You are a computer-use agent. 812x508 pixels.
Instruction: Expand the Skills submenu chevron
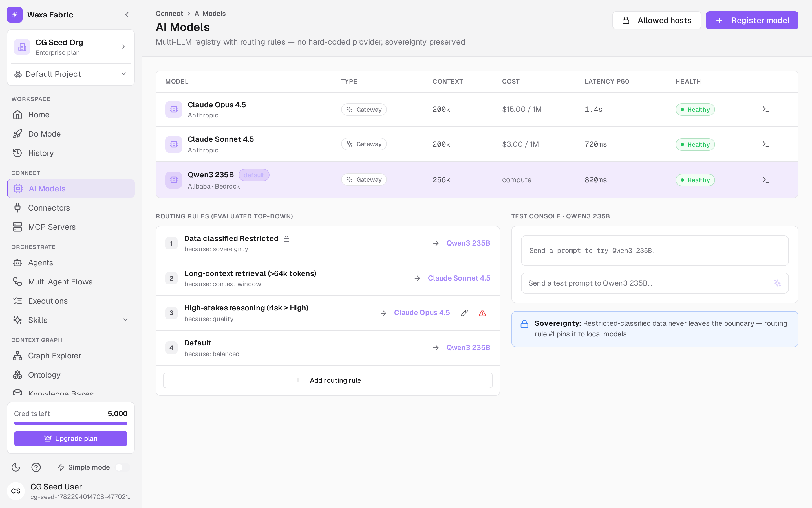(125, 320)
